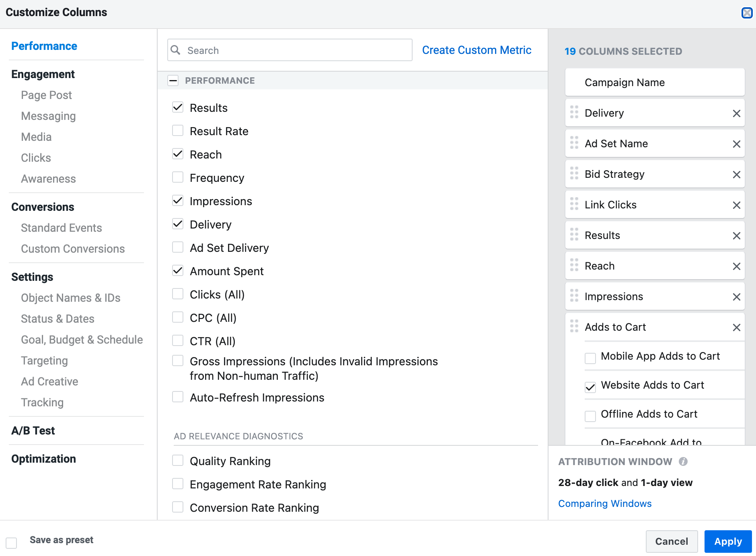Click the magnifier icon in search box

pyautogui.click(x=176, y=50)
